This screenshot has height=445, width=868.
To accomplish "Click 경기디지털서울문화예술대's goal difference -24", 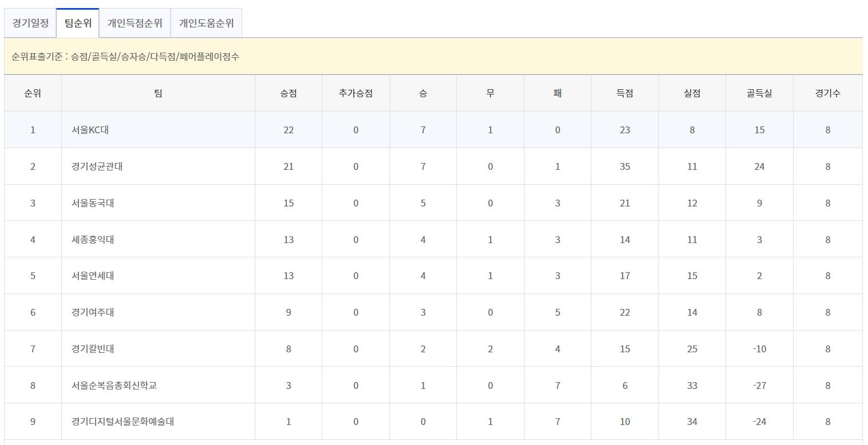I will pyautogui.click(x=759, y=422).
